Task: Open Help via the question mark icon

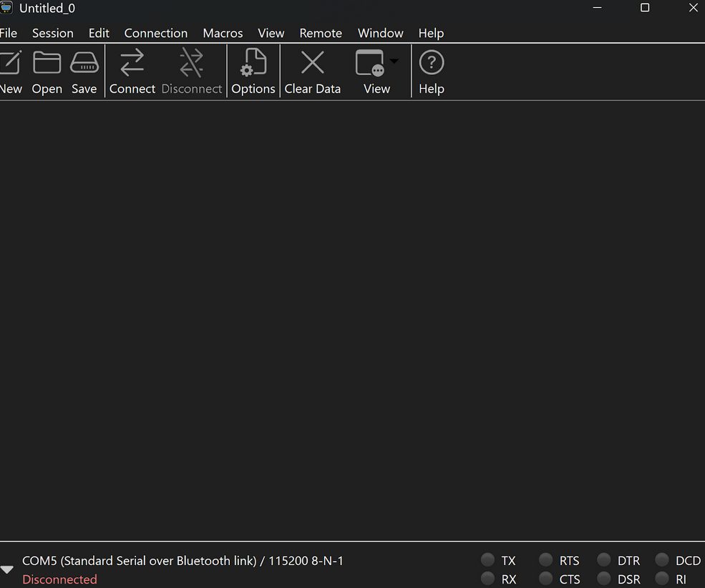Action: [x=431, y=62]
